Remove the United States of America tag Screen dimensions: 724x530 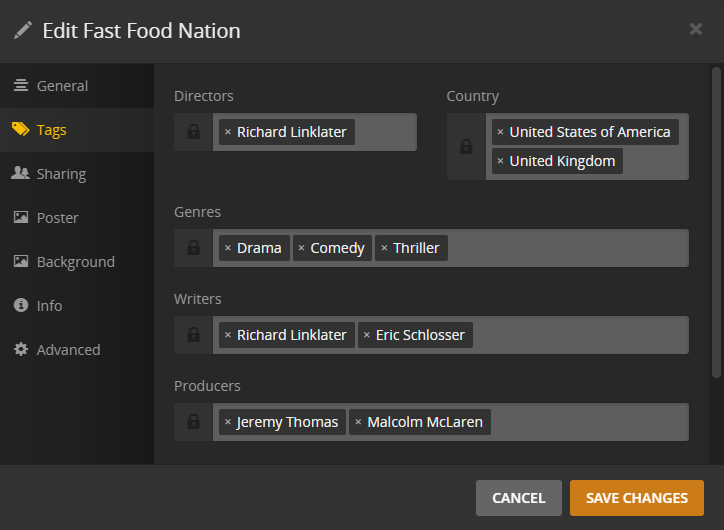coord(500,132)
